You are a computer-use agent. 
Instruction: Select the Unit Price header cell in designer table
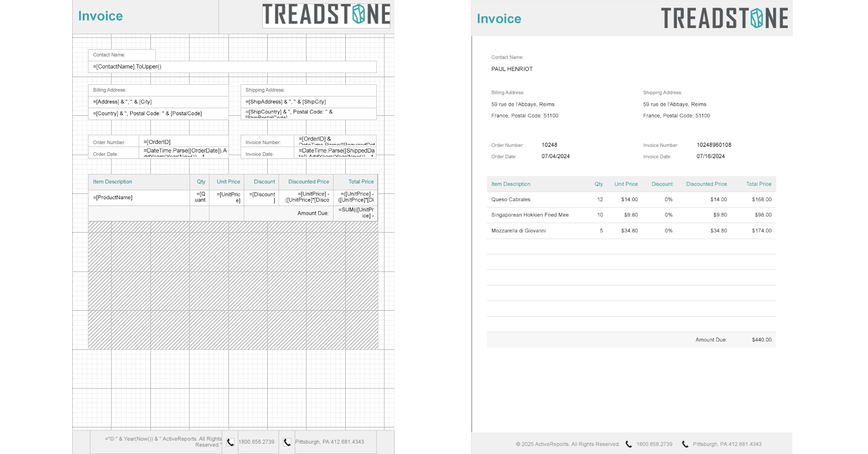tap(227, 182)
